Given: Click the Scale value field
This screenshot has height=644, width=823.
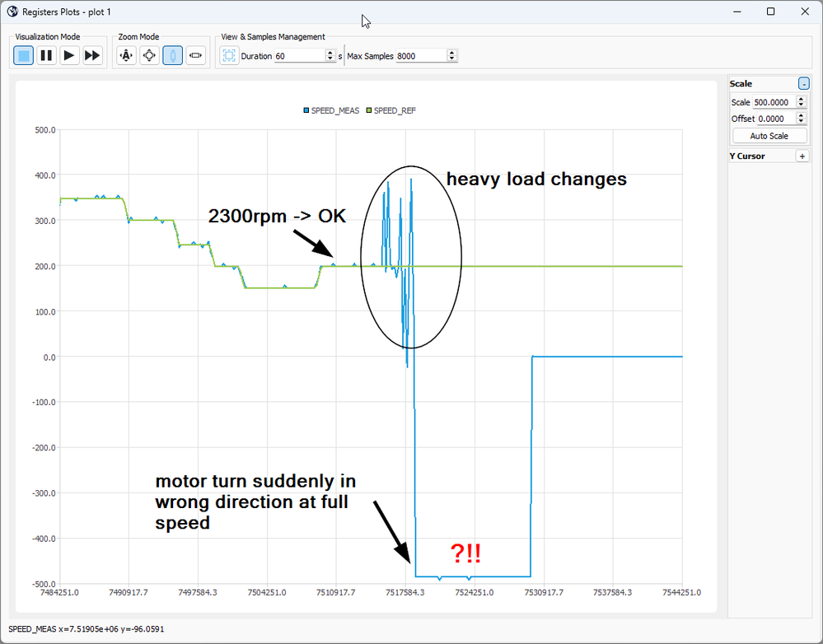Looking at the screenshot, I should (774, 102).
